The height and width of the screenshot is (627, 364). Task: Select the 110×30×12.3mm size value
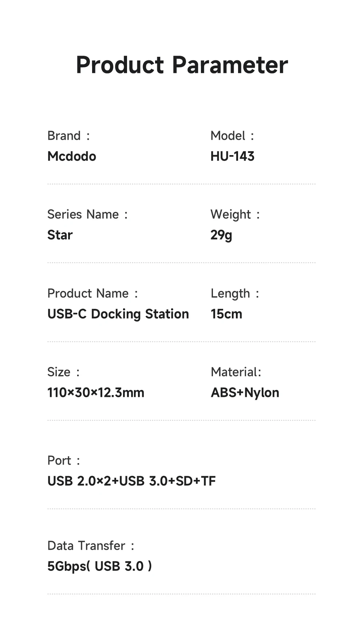click(96, 393)
